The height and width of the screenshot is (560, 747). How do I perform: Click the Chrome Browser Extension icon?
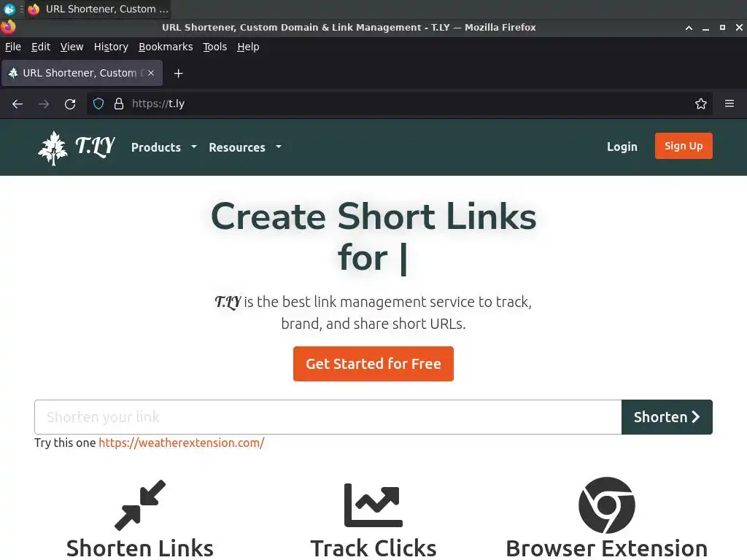pos(606,505)
